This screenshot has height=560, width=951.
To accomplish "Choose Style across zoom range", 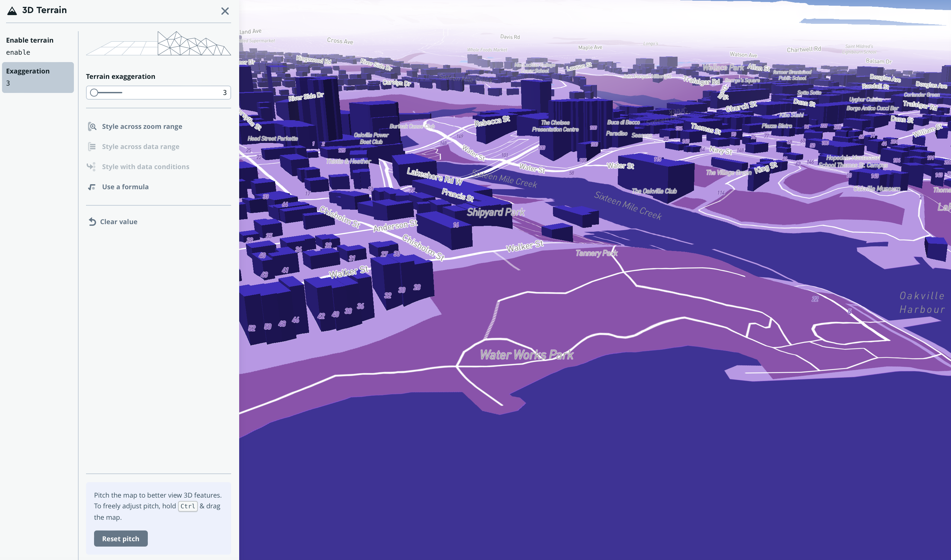I will click(142, 126).
